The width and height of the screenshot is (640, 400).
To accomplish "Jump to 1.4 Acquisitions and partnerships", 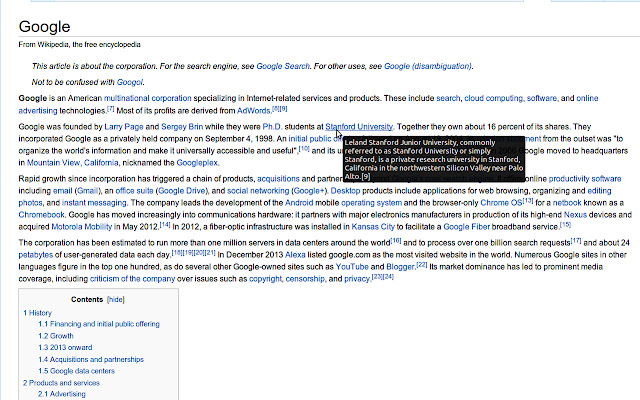I will 91,360.
